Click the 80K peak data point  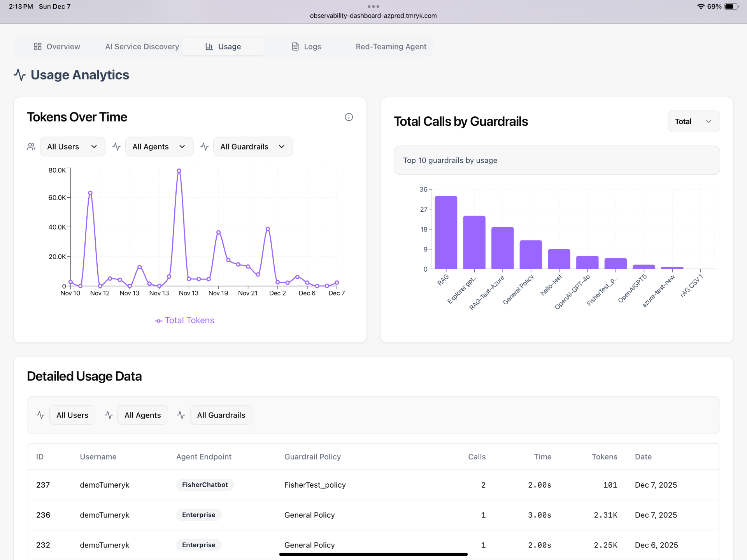[179, 170]
